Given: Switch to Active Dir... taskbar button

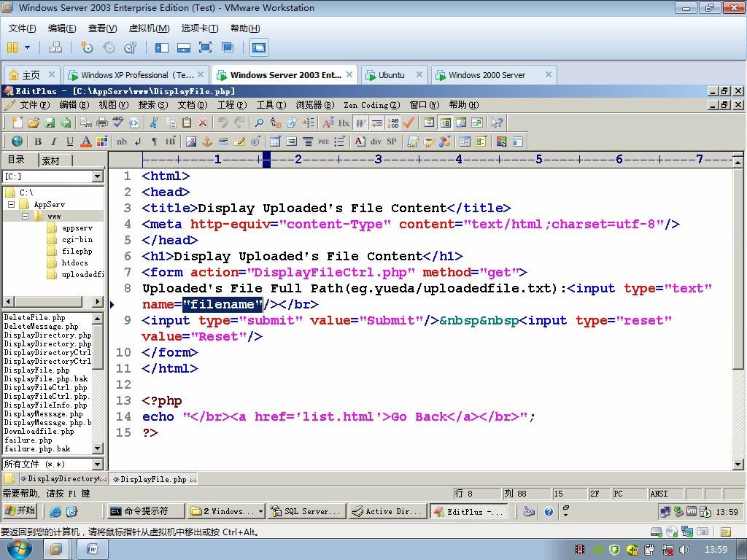Looking at the screenshot, I should coord(387,511).
